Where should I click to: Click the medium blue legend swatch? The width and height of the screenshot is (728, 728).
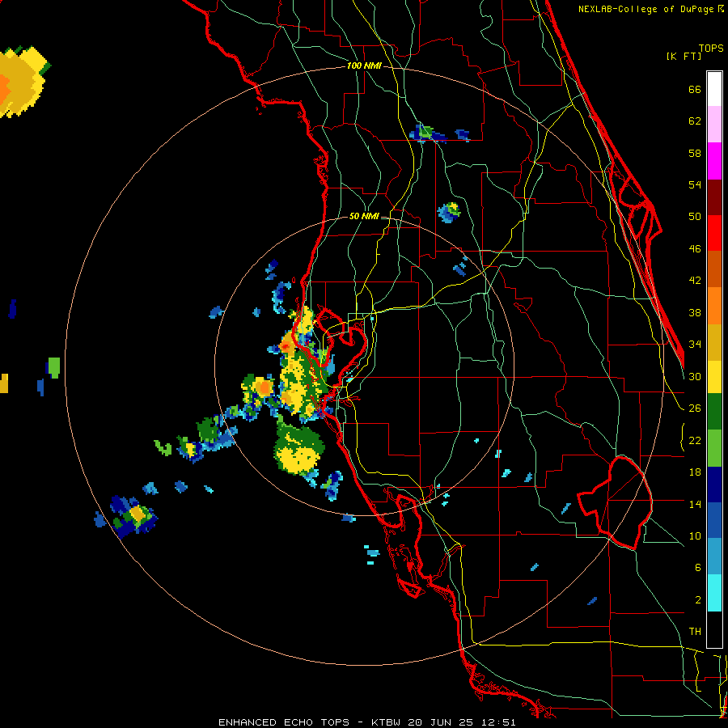(714, 520)
